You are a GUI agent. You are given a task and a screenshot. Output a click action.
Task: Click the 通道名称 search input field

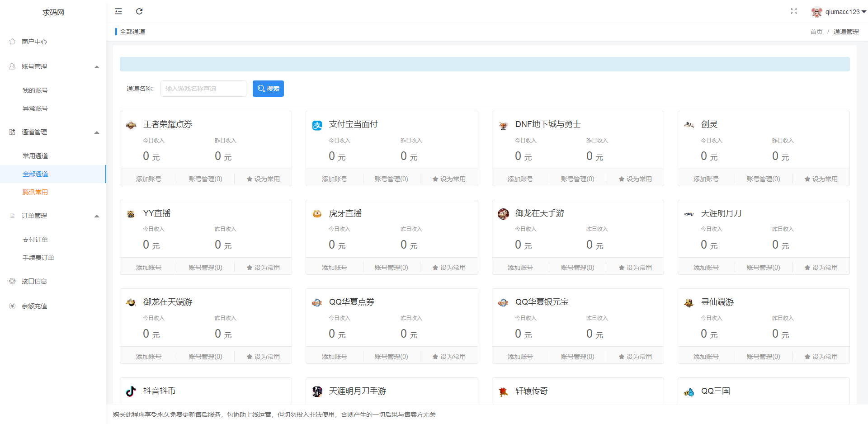point(203,89)
